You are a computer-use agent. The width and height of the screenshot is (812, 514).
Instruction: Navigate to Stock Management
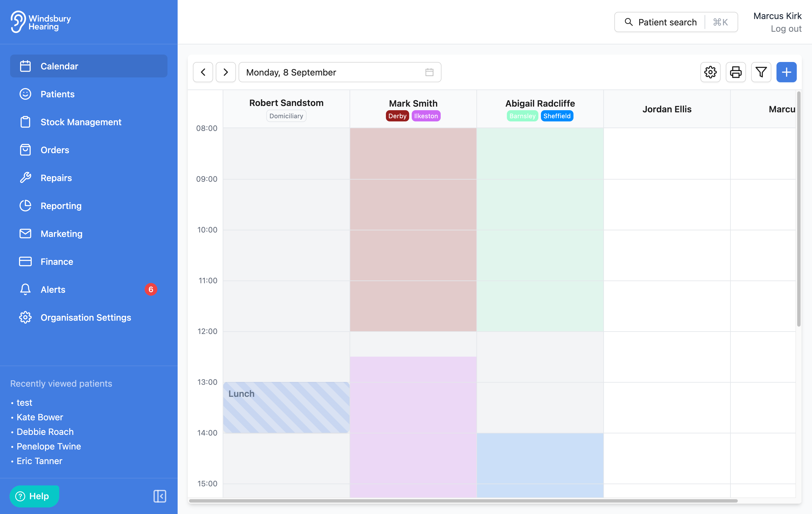(81, 122)
